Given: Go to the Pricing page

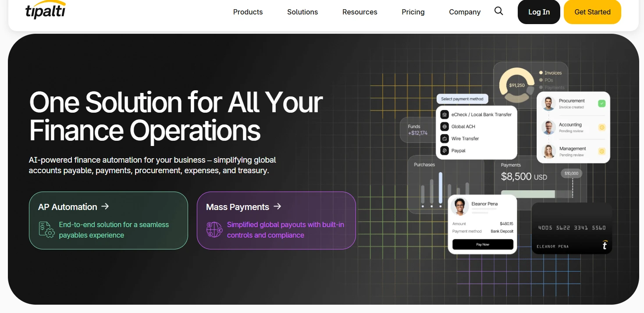Looking at the screenshot, I should coord(413,12).
